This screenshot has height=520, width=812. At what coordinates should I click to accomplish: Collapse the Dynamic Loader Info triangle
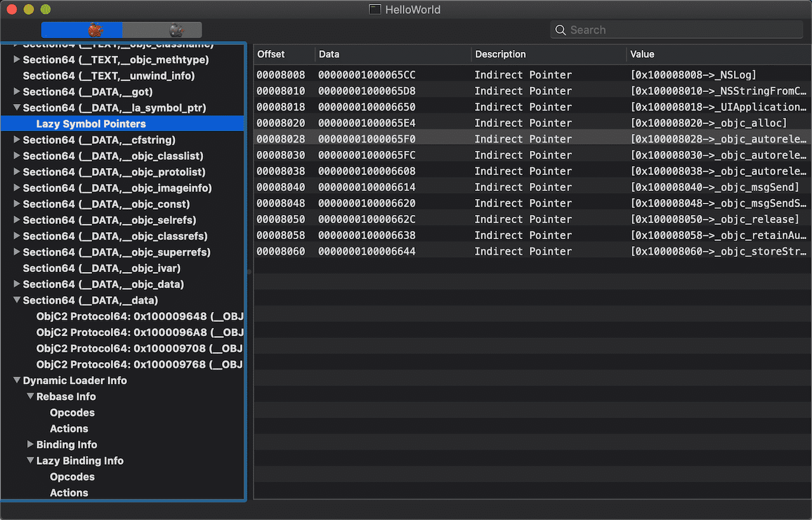(x=16, y=380)
